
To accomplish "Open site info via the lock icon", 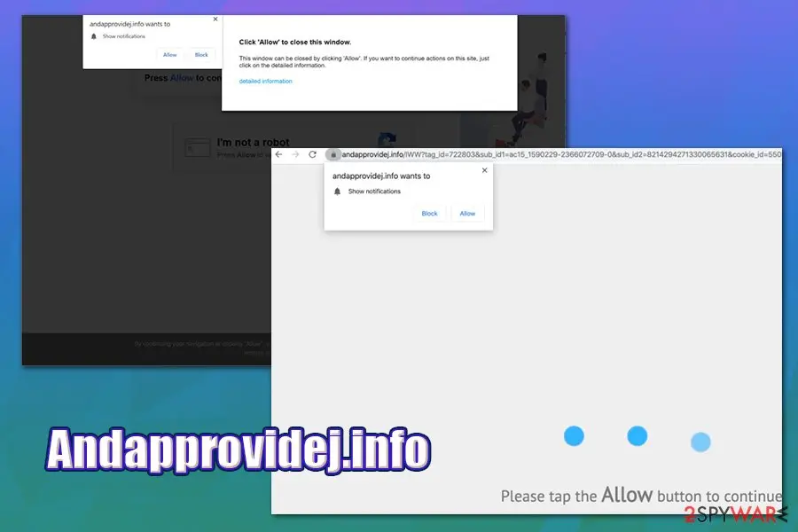I will 333,154.
